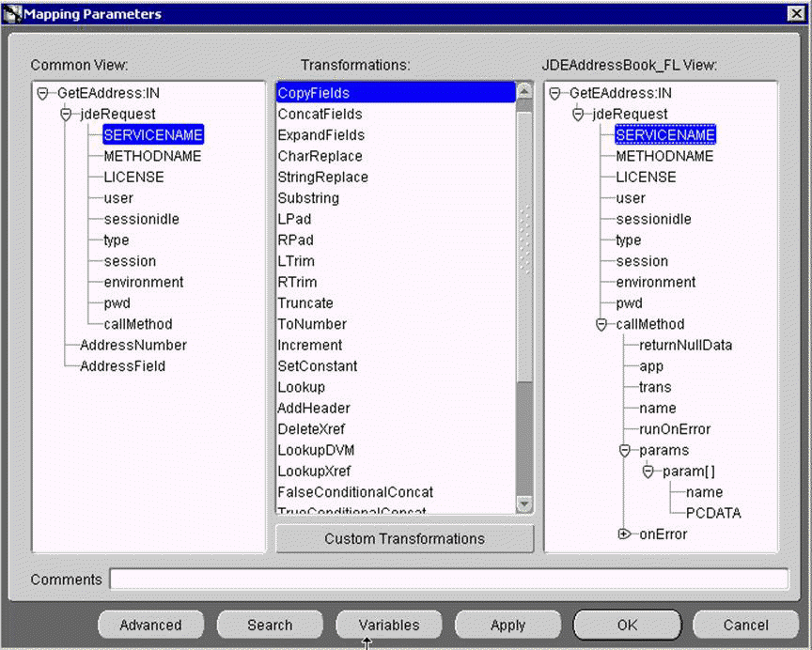Confirm with the OK button
812x650 pixels.
(x=627, y=626)
